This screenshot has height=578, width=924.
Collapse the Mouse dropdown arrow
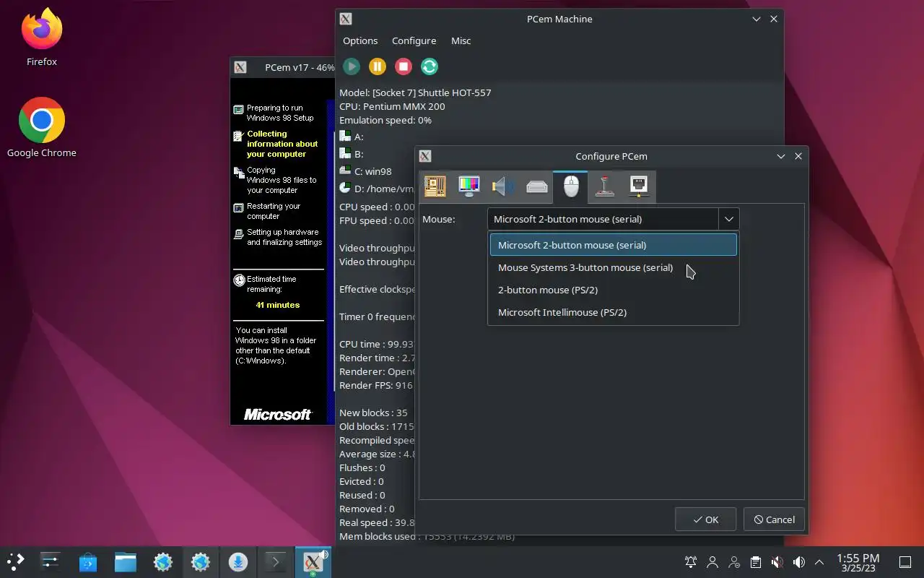point(728,219)
